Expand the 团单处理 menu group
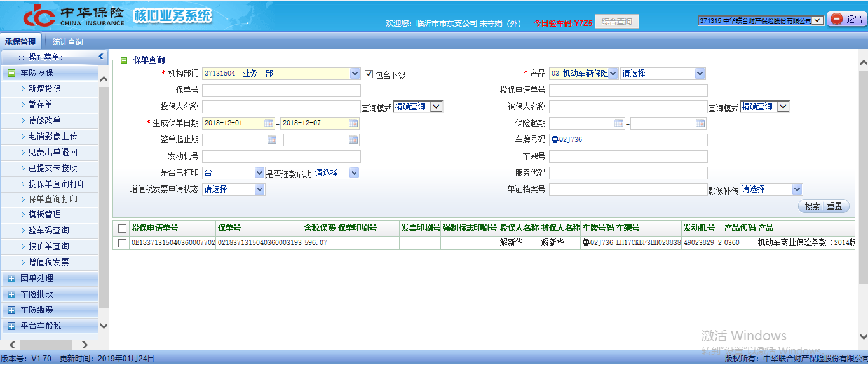 [11, 279]
